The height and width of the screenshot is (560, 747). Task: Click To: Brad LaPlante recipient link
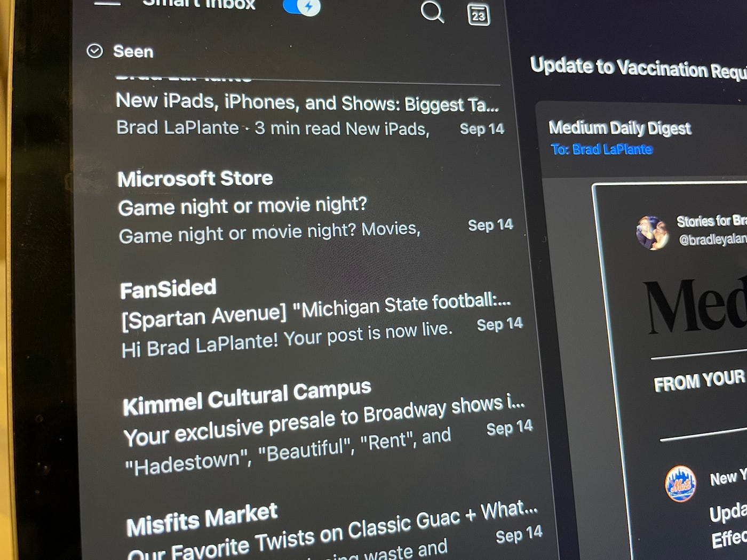point(601,149)
